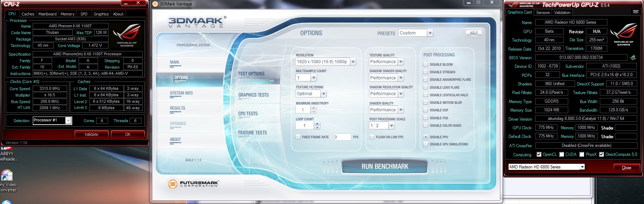The width and height of the screenshot is (644, 204).
Task: Enable Fixed Frame Rate checkbox
Action: point(298,137)
